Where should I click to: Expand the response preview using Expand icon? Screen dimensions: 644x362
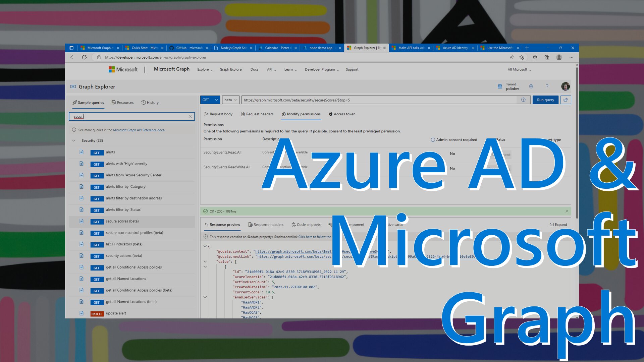[558, 224]
